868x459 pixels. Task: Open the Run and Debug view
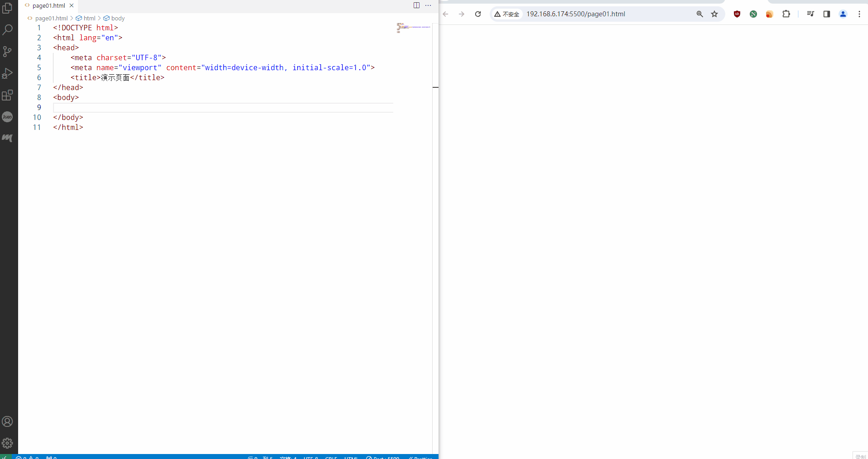[x=8, y=73]
